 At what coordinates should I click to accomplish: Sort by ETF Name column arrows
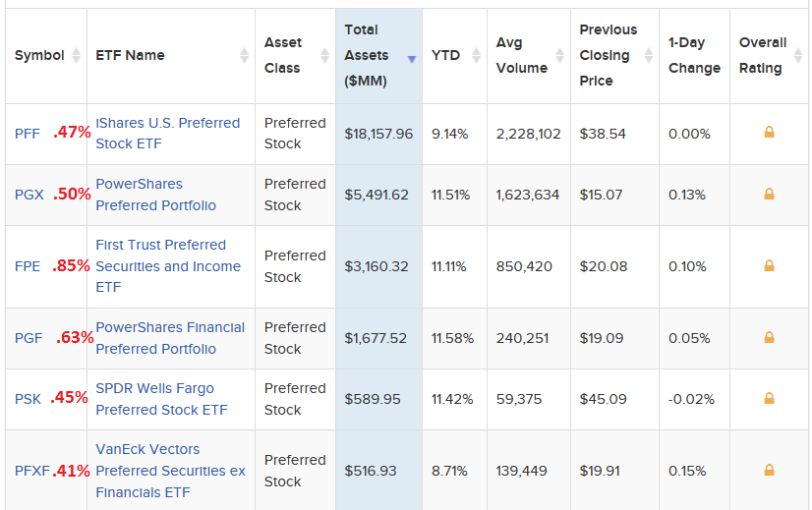(x=244, y=56)
